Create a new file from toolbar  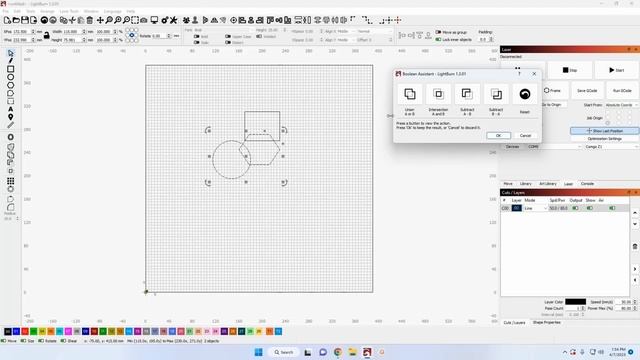coord(7,20)
